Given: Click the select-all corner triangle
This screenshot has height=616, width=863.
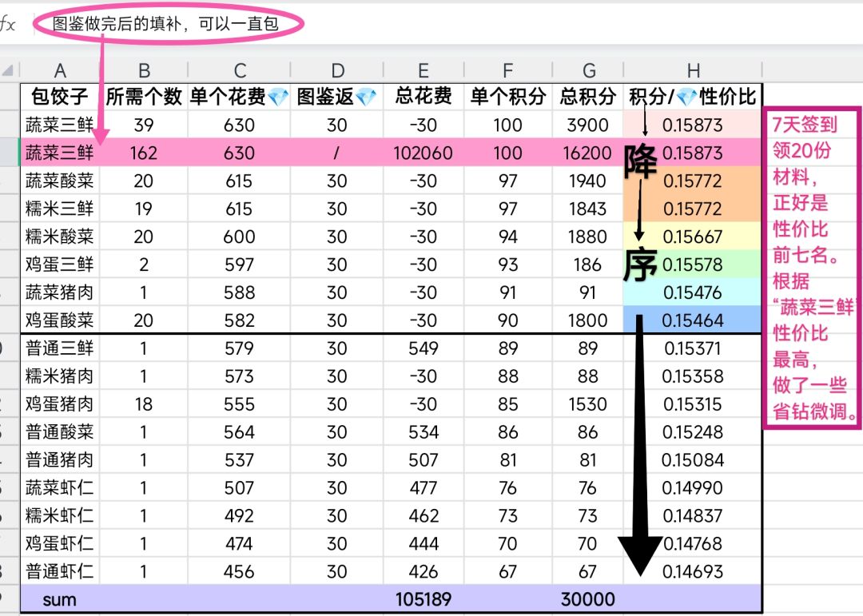Looking at the screenshot, I should (10, 70).
